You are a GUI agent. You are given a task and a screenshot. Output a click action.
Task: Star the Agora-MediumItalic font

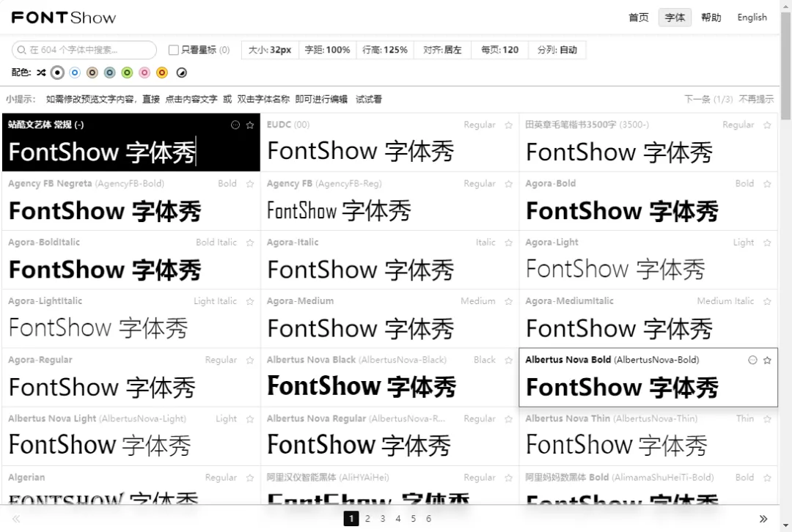click(767, 301)
